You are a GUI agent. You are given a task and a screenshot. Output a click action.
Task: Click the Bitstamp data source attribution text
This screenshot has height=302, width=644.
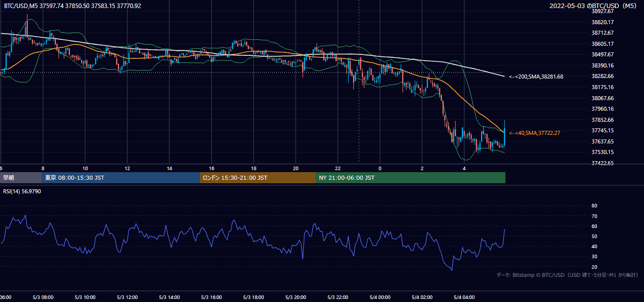coord(567,275)
